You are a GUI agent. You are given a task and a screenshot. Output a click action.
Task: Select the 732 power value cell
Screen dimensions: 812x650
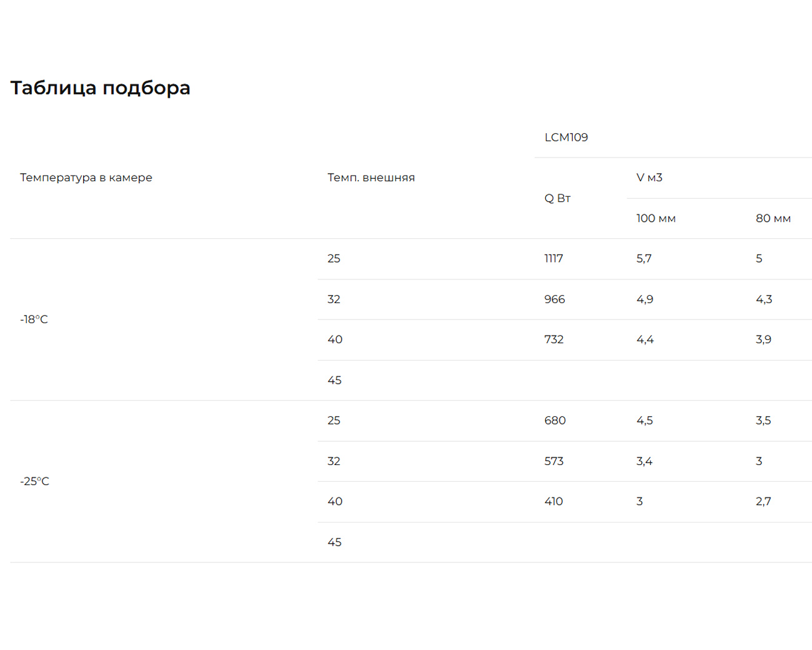click(553, 339)
